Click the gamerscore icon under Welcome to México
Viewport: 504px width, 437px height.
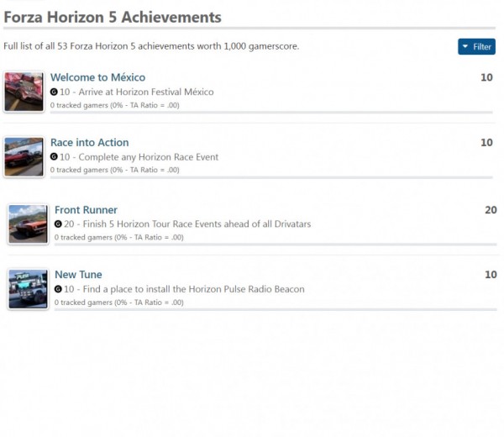tap(55, 92)
